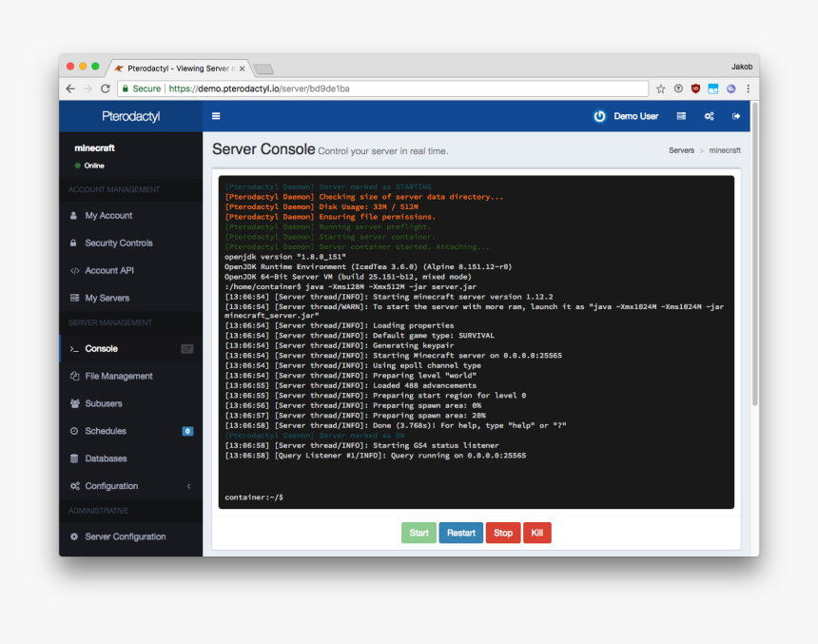This screenshot has width=818, height=644.
Task: Click the Configuration gears icon in sidebar
Action: (x=74, y=486)
